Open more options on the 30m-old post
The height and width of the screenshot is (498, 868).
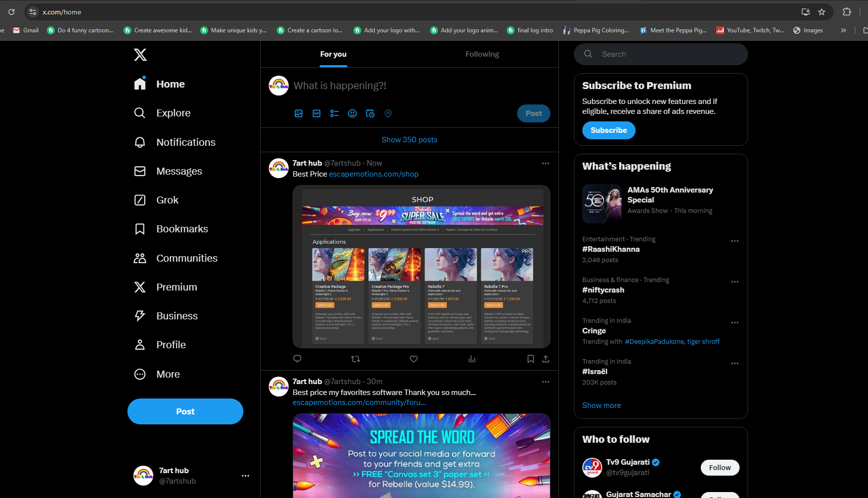click(x=545, y=382)
